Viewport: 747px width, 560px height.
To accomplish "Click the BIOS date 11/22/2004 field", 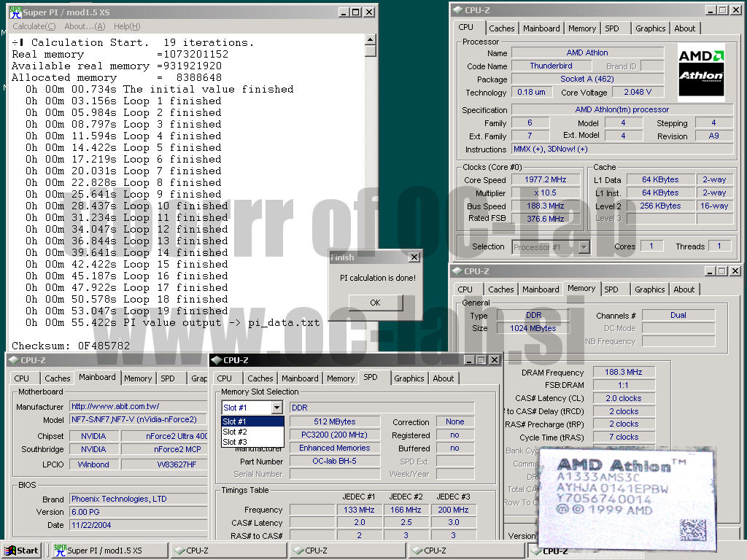I will pos(139,525).
